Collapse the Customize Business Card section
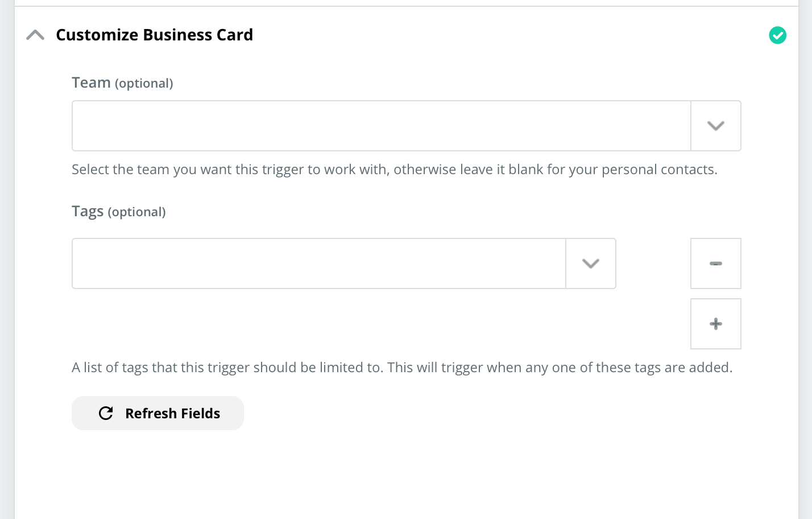 (35, 35)
